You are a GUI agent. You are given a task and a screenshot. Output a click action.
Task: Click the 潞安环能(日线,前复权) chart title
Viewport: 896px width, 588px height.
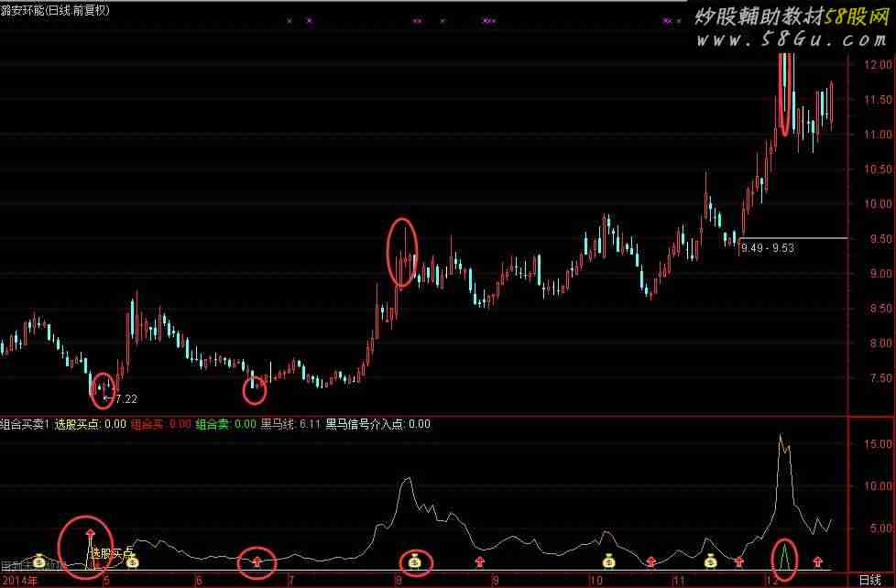(55, 10)
